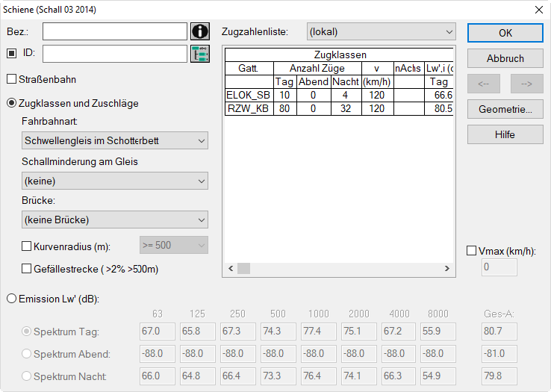Enable the Straßenbahn checkbox

[12, 79]
